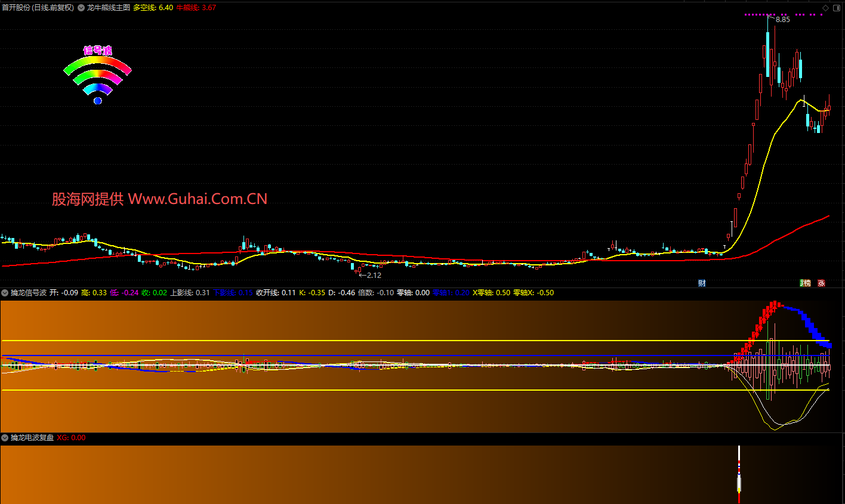
Task: Select the 擒龙信号波 indicator name label
Action: pyautogui.click(x=28, y=293)
